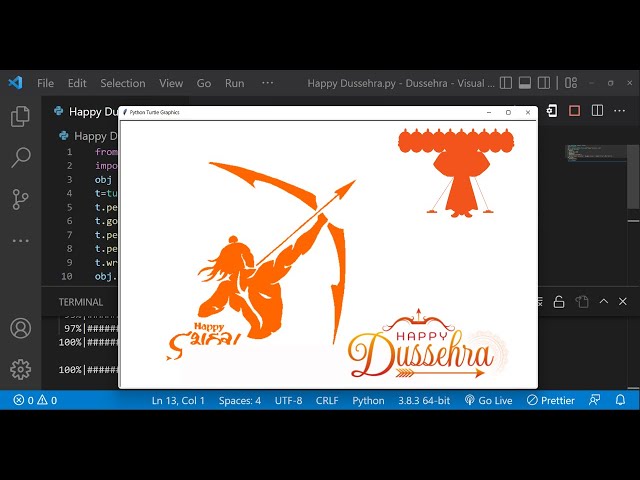Image resolution: width=640 pixels, height=480 pixels.
Task: Click the open changes icon in editor toolbar
Action: (552, 111)
